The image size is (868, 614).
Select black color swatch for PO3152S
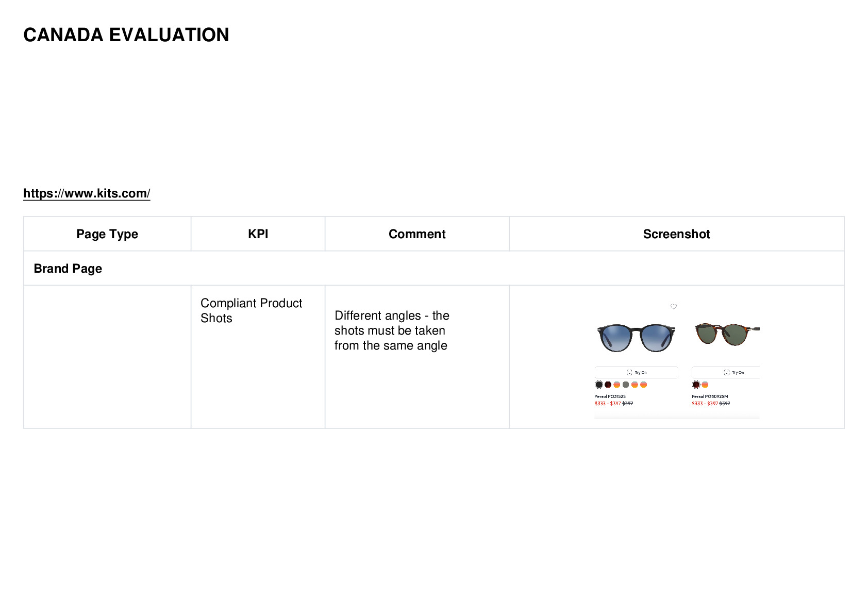(x=599, y=385)
